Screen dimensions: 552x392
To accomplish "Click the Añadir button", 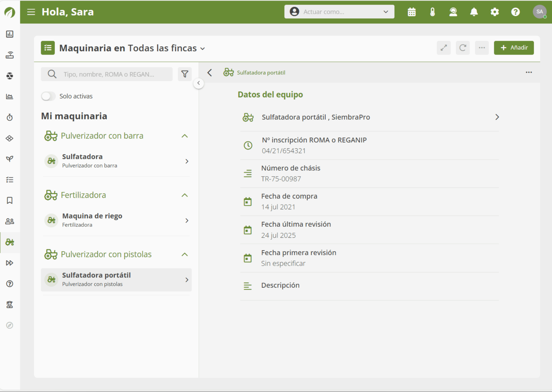I will point(514,48).
